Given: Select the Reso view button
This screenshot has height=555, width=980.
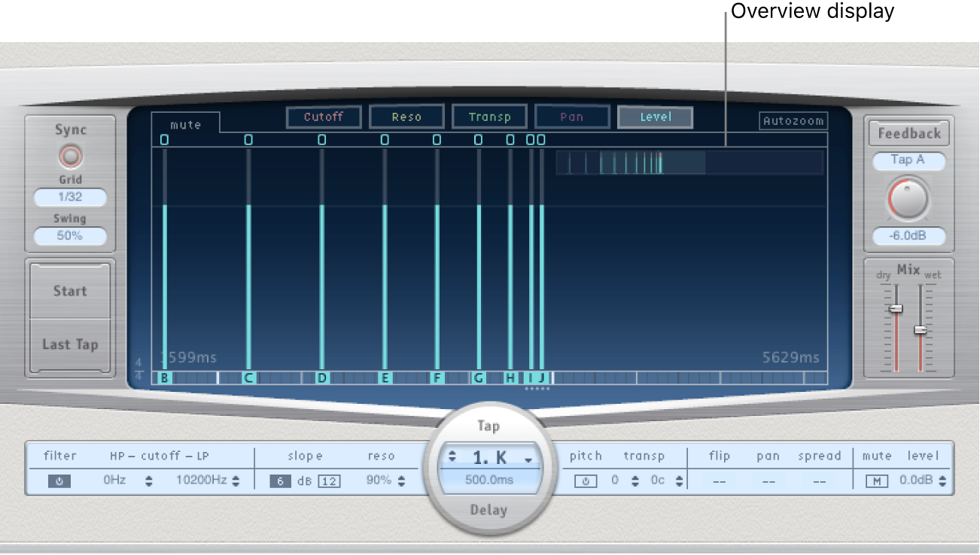Looking at the screenshot, I should click(x=406, y=117).
